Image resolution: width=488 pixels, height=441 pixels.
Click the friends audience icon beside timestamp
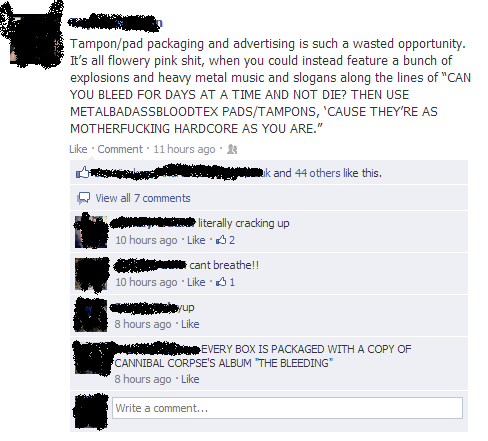tap(232, 150)
